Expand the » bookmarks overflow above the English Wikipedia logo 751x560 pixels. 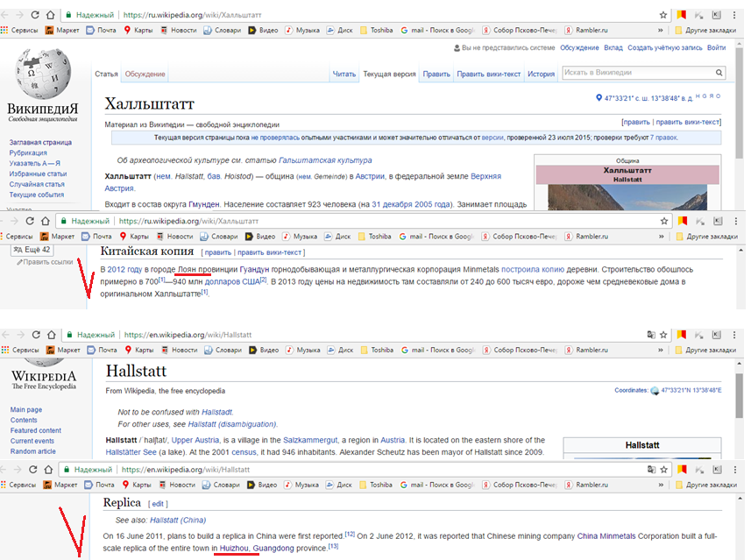pyautogui.click(x=661, y=350)
